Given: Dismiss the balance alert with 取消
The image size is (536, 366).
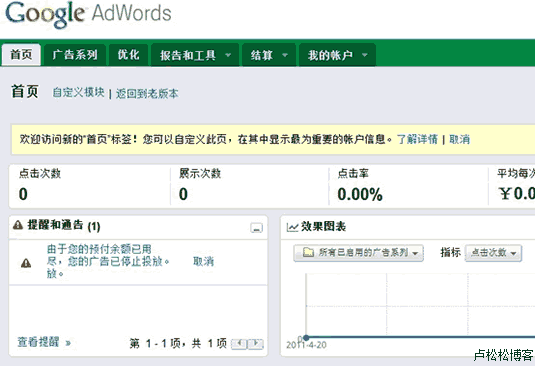Looking at the screenshot, I should (x=203, y=261).
